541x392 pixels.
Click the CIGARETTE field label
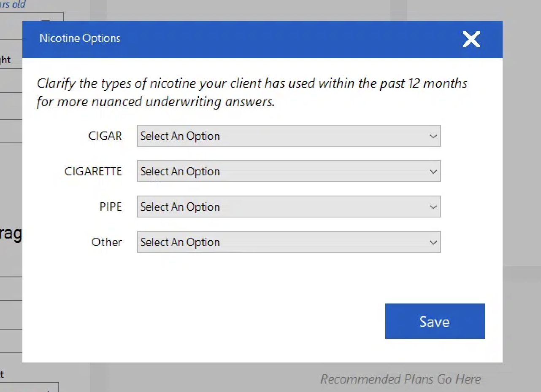pos(93,171)
